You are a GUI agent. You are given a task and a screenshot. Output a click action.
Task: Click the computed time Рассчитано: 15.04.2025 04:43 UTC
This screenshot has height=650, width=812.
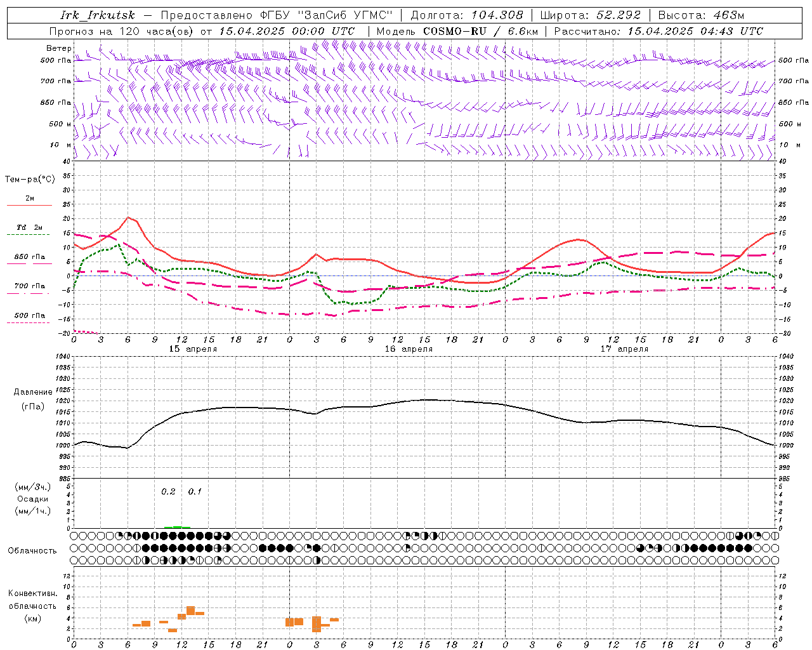(658, 31)
